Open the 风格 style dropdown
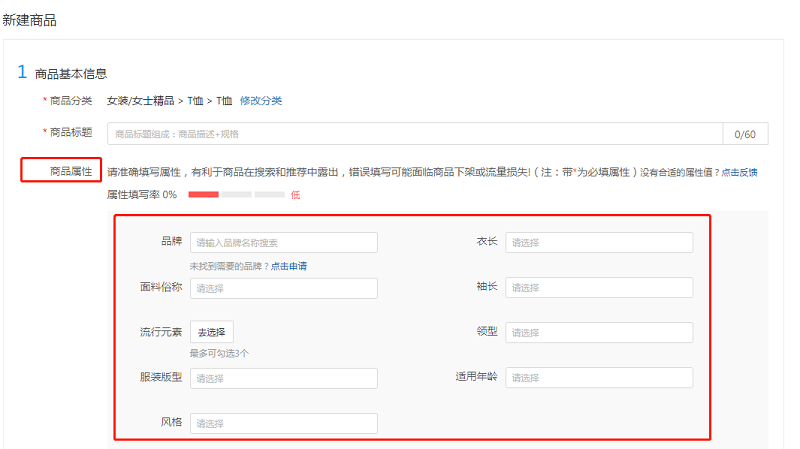The image size is (800, 449). coord(284,423)
